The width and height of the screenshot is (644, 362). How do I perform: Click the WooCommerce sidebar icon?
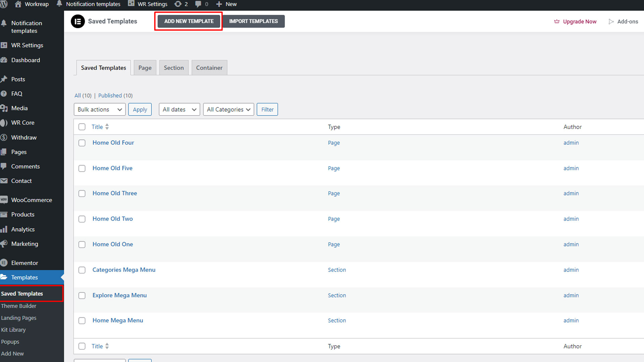pyautogui.click(x=4, y=200)
